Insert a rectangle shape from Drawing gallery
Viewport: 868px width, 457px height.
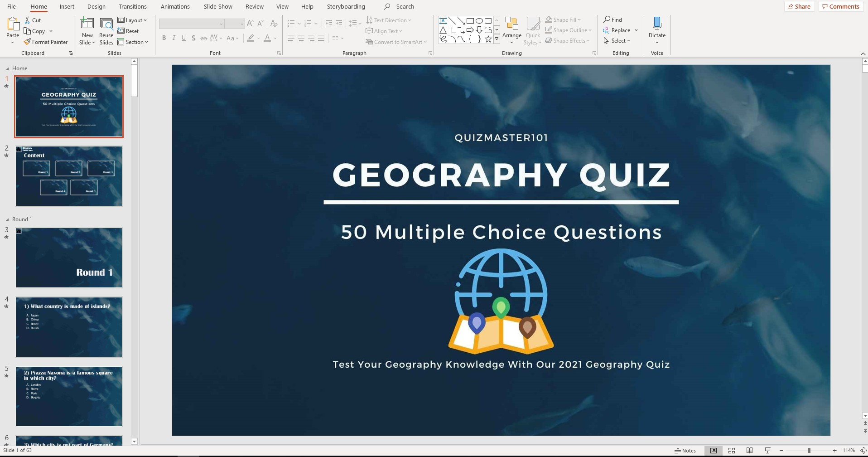point(469,20)
